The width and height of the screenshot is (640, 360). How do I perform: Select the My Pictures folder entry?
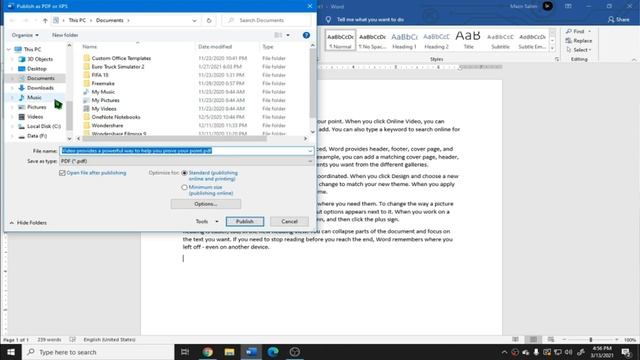click(105, 100)
